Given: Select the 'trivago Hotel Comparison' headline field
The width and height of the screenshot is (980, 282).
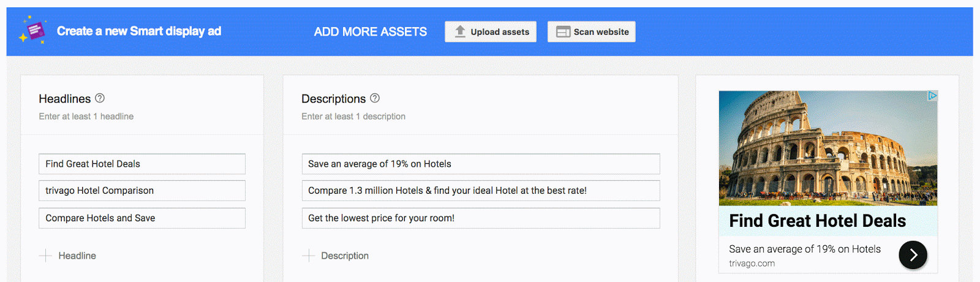Looking at the screenshot, I should (x=142, y=191).
